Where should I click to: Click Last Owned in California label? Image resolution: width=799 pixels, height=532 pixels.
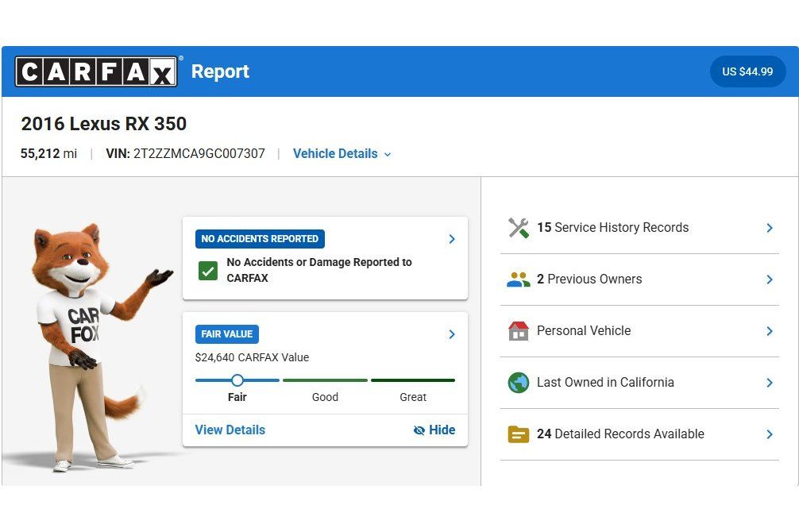click(x=605, y=382)
